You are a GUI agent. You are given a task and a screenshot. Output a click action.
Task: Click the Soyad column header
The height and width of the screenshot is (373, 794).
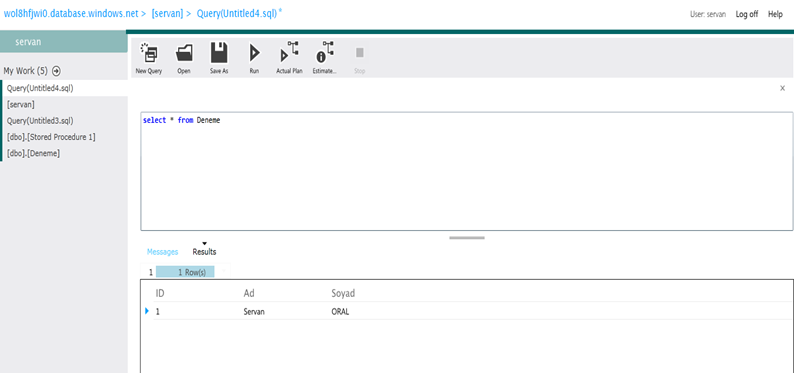tap(343, 293)
